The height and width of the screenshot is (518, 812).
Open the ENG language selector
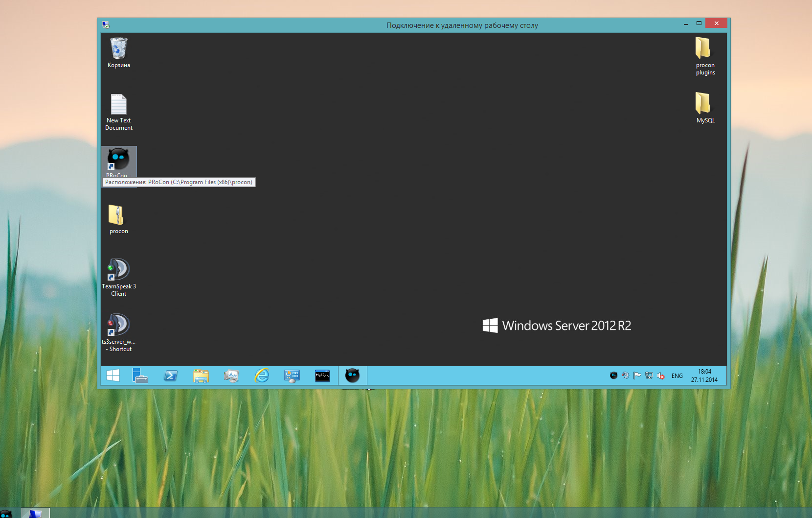[677, 376]
